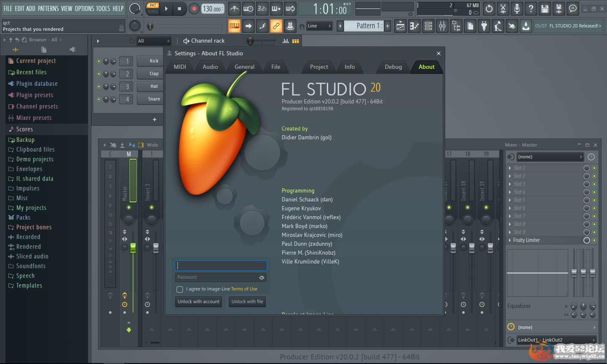Enable wait for input to start playing
Screen dimensions: 607x364
pos(248,8)
